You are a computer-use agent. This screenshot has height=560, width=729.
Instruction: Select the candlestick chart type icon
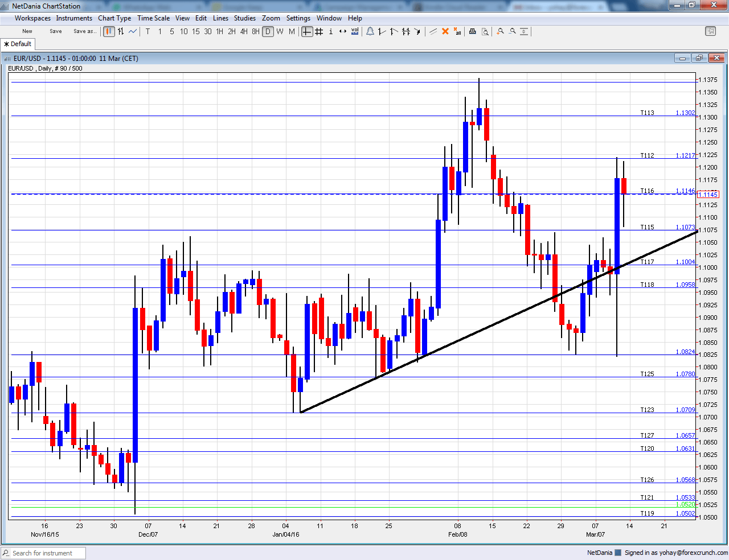pyautogui.click(x=109, y=31)
